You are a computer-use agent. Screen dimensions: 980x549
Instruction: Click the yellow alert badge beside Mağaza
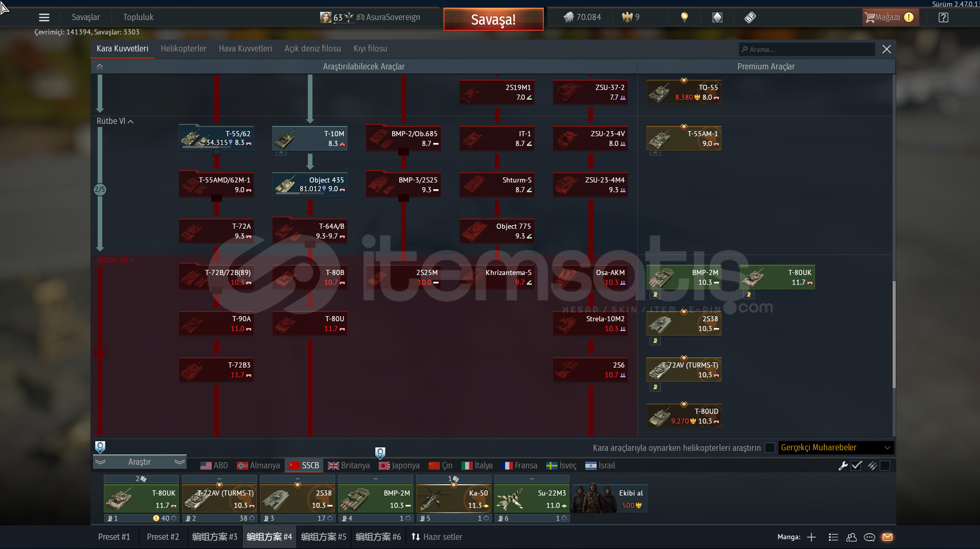coord(909,17)
